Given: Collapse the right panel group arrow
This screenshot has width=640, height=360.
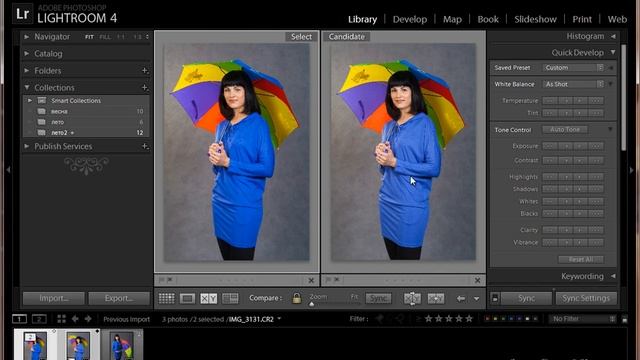Looking at the screenshot, I should coord(631,169).
